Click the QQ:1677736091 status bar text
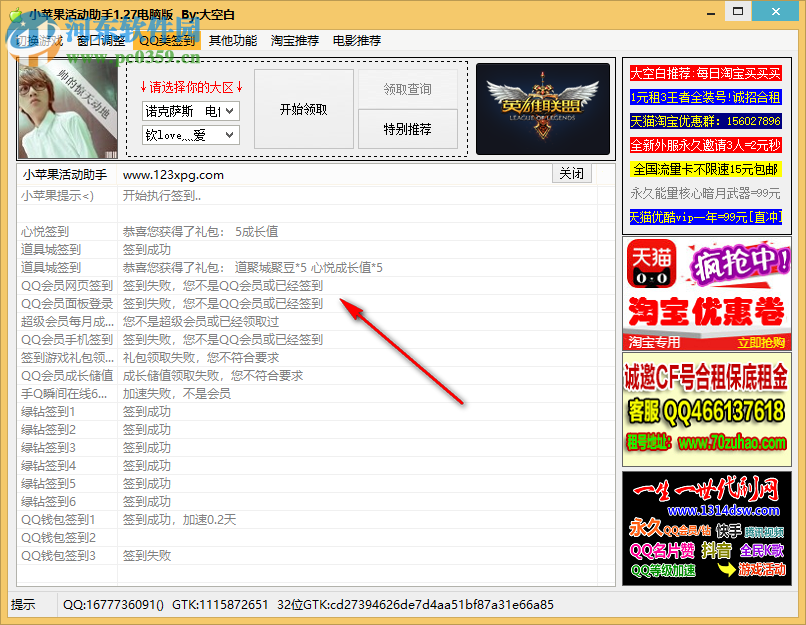The height and width of the screenshot is (625, 806). point(113,604)
